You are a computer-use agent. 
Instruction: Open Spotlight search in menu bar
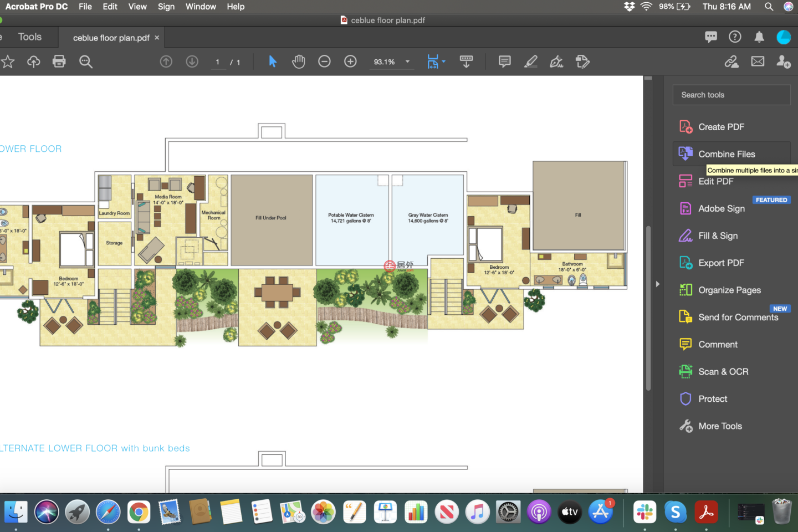[769, 7]
